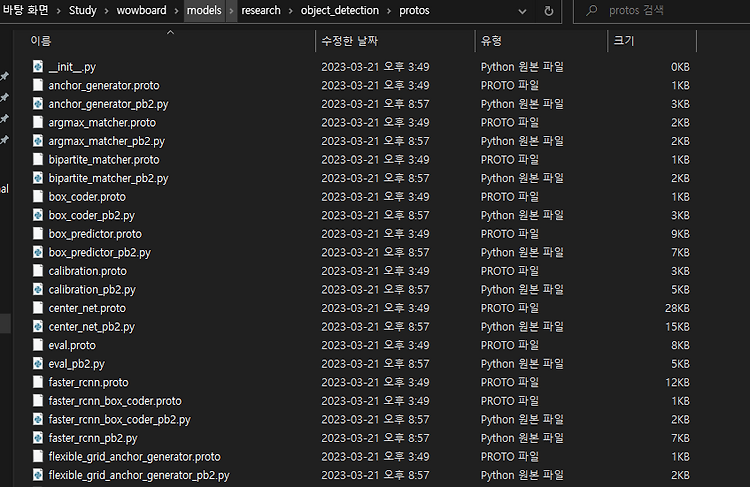The height and width of the screenshot is (487, 750).
Task: Click the 15KB size of center_net_pb2.py
Action: pos(677,326)
